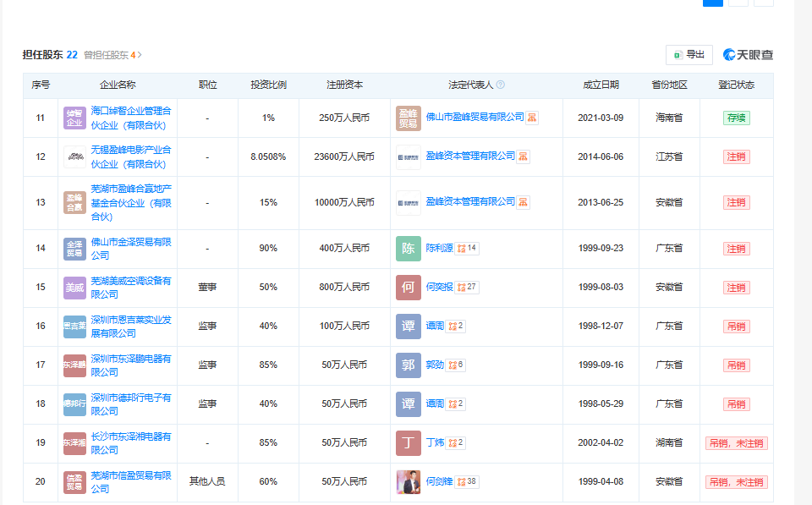Open legal representative 丁炜 link
The image size is (812, 505).
tap(435, 443)
